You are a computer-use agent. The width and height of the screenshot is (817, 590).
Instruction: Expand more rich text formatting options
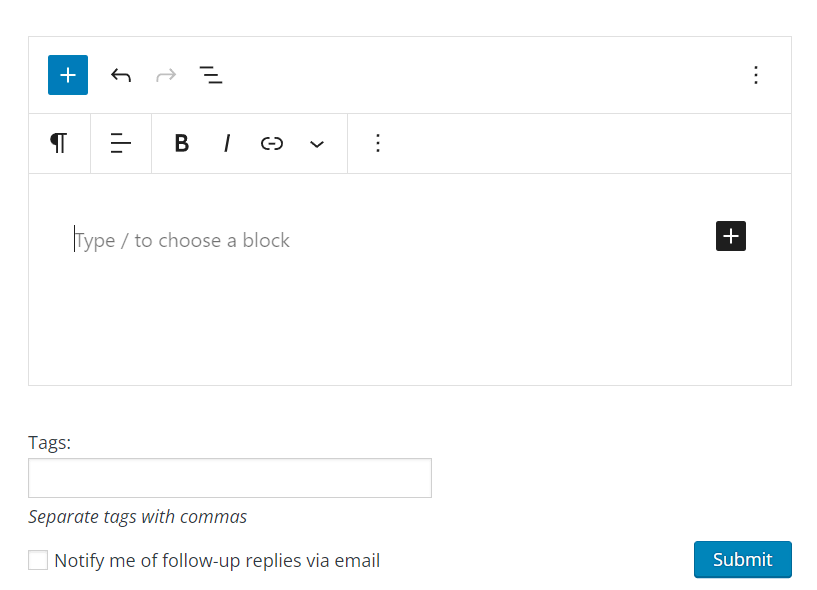point(317,143)
